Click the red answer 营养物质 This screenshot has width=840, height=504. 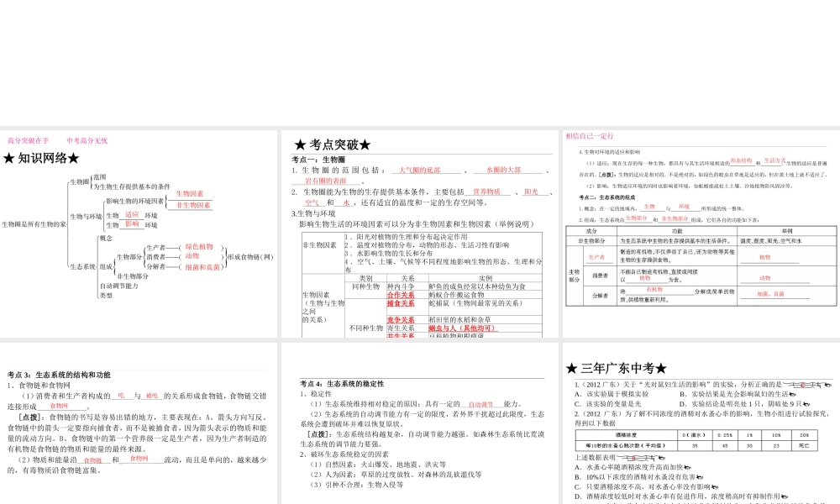pyautogui.click(x=486, y=192)
